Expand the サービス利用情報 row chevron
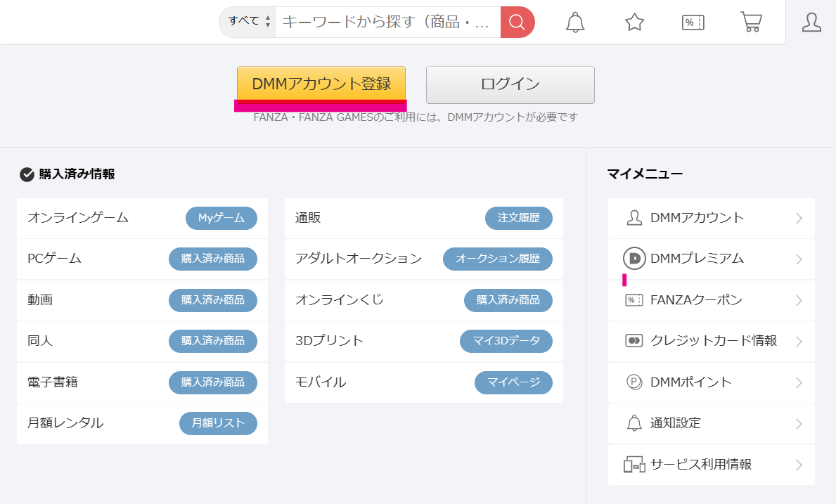The width and height of the screenshot is (836, 504). [799, 465]
